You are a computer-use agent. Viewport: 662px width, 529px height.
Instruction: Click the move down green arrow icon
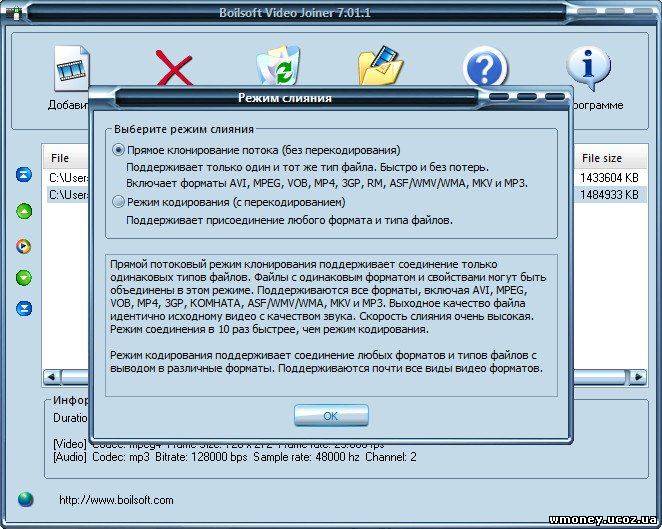(24, 278)
